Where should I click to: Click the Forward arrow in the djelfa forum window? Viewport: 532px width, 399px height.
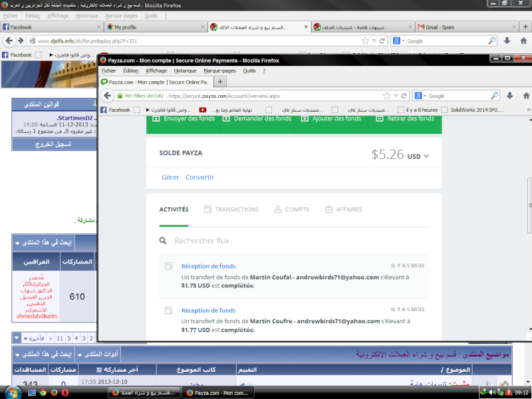(21, 41)
